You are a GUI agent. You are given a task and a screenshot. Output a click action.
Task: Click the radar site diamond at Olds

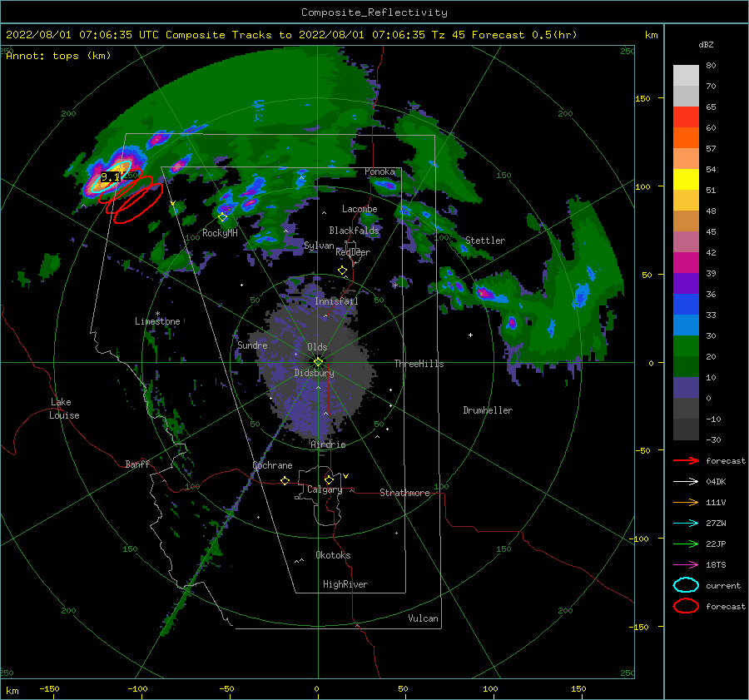[x=318, y=362]
